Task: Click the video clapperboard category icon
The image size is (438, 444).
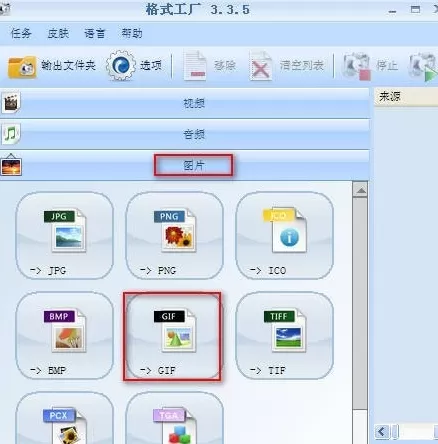Action: click(x=11, y=103)
